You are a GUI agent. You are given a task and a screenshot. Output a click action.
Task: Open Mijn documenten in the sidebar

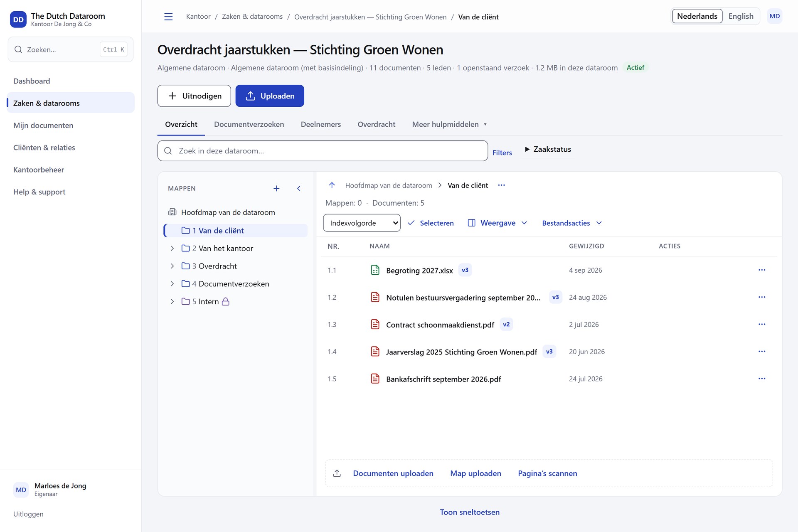[43, 126]
